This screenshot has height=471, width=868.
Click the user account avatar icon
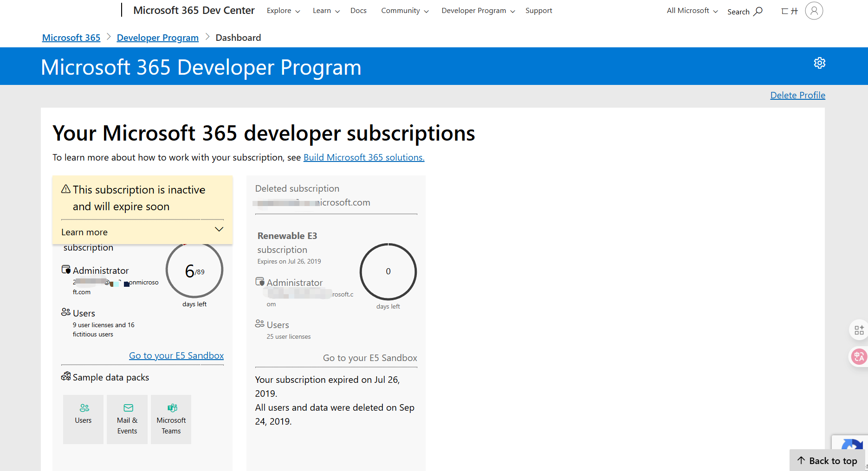814,11
